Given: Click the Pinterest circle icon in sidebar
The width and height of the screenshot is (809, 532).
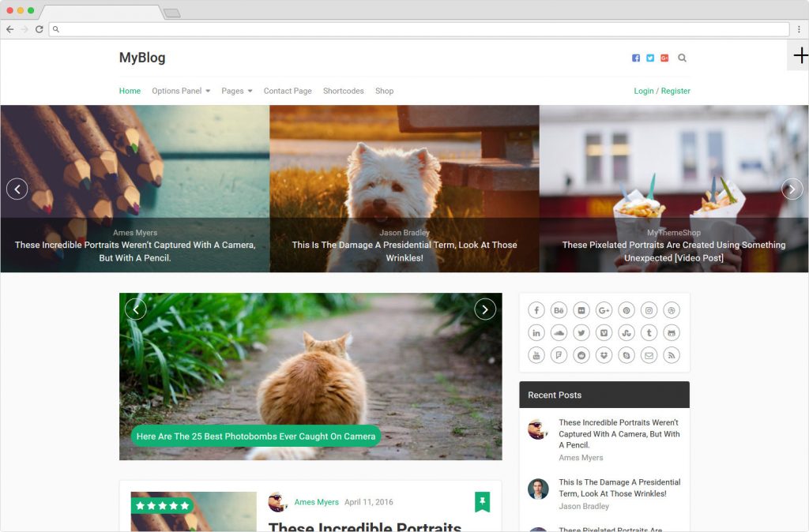Looking at the screenshot, I should [627, 310].
